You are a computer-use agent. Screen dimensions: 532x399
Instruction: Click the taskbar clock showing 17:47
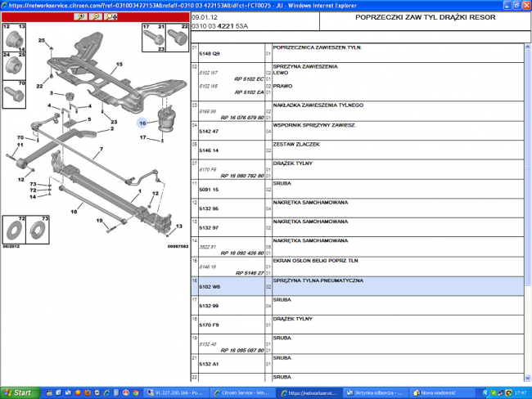pyautogui.click(x=521, y=393)
